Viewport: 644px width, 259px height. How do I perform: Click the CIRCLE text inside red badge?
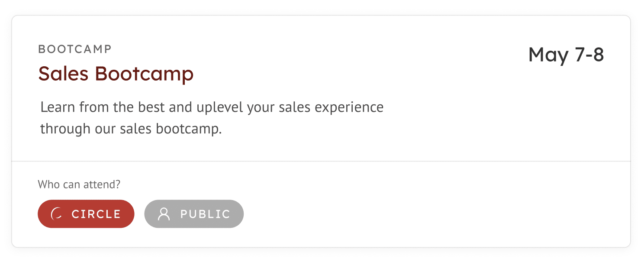pos(96,214)
